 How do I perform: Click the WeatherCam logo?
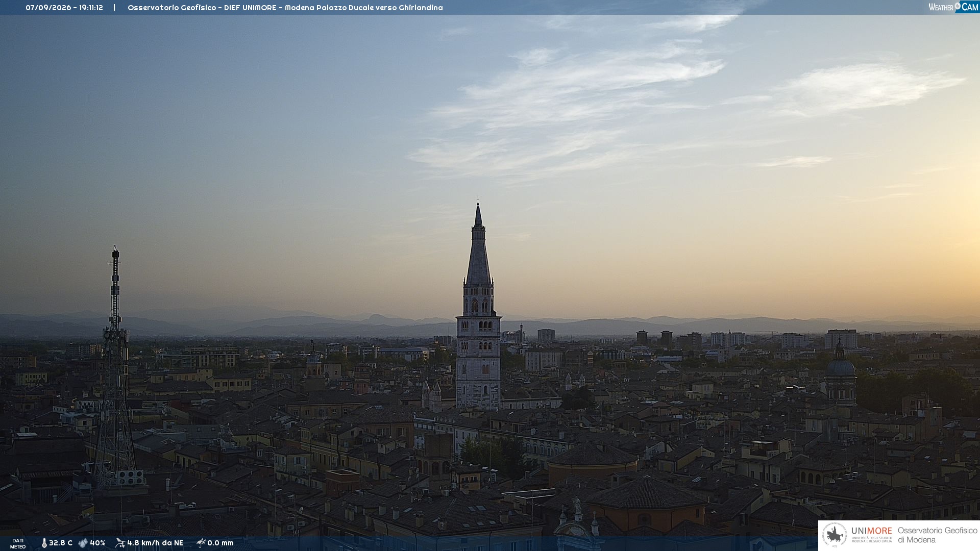(x=953, y=7)
